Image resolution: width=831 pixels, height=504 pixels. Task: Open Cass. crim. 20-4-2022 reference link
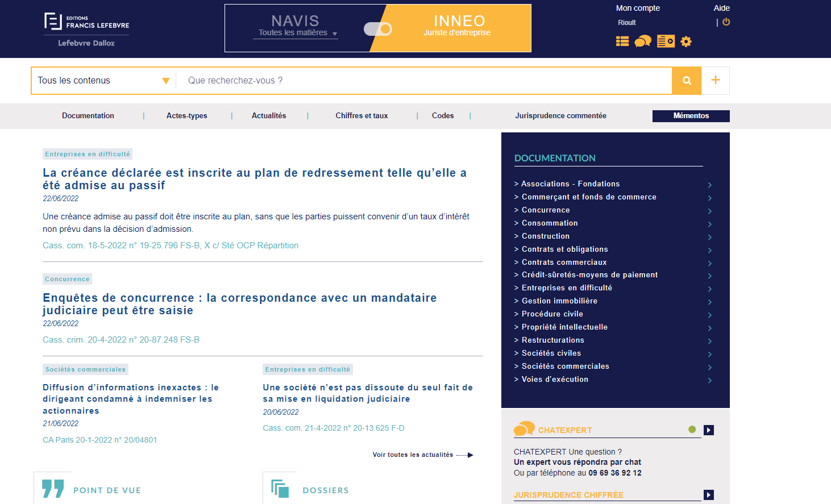[x=121, y=340]
